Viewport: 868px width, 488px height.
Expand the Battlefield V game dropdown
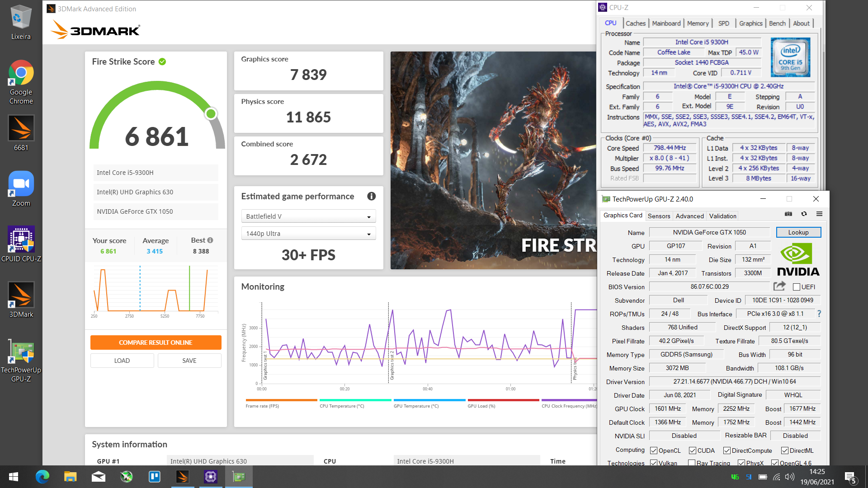[308, 216]
